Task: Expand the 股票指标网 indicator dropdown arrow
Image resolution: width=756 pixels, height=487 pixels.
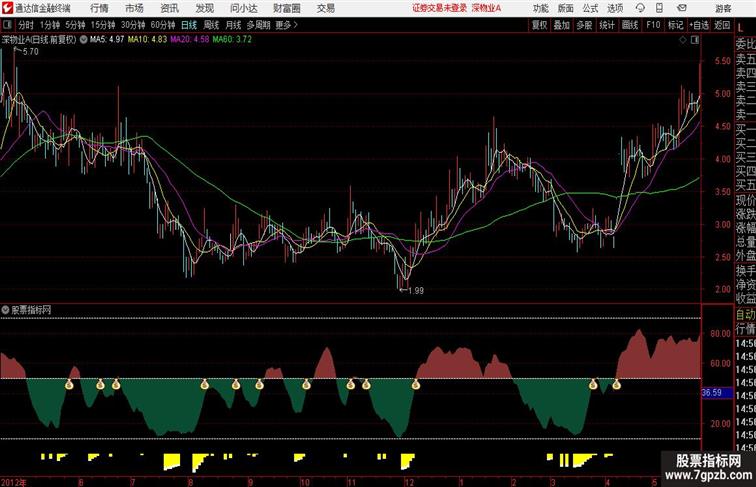Action: click(x=5, y=310)
